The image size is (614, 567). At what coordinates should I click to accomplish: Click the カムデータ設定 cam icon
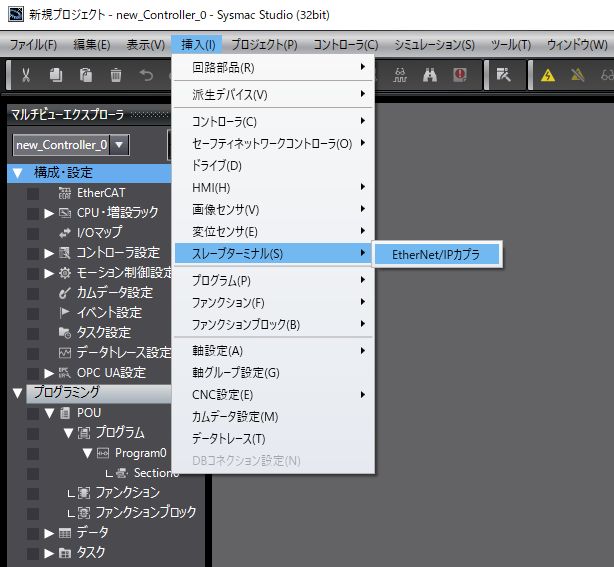pos(65,293)
